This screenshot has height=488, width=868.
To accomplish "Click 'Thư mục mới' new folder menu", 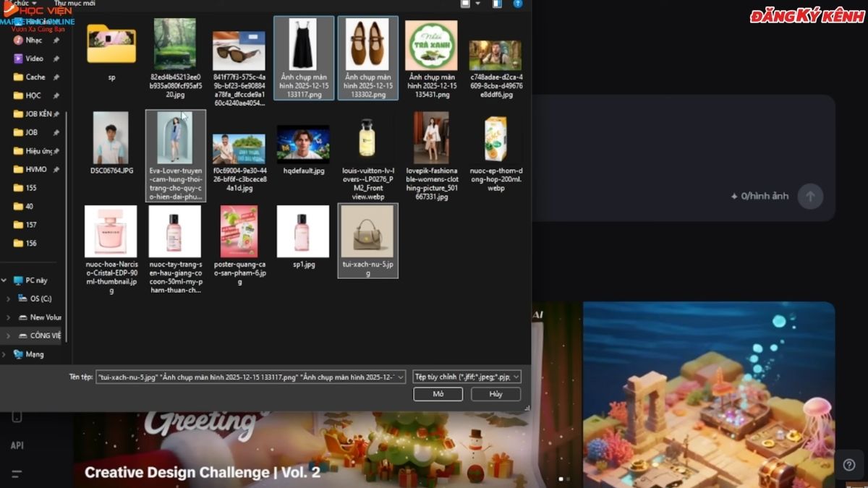I will (x=75, y=4).
